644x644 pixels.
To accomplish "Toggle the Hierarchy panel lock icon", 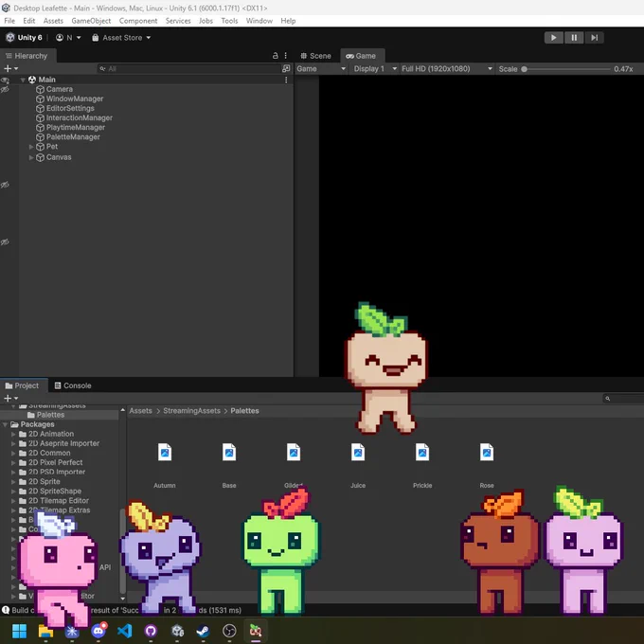I will [x=276, y=56].
